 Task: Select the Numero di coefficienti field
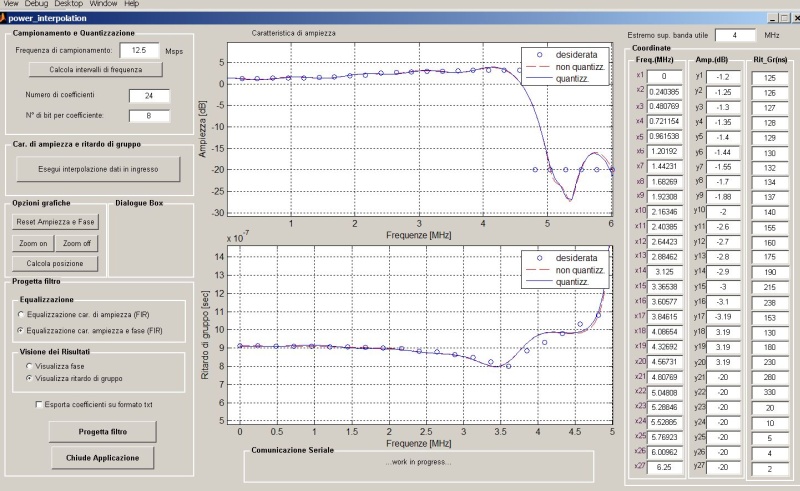[148, 95]
